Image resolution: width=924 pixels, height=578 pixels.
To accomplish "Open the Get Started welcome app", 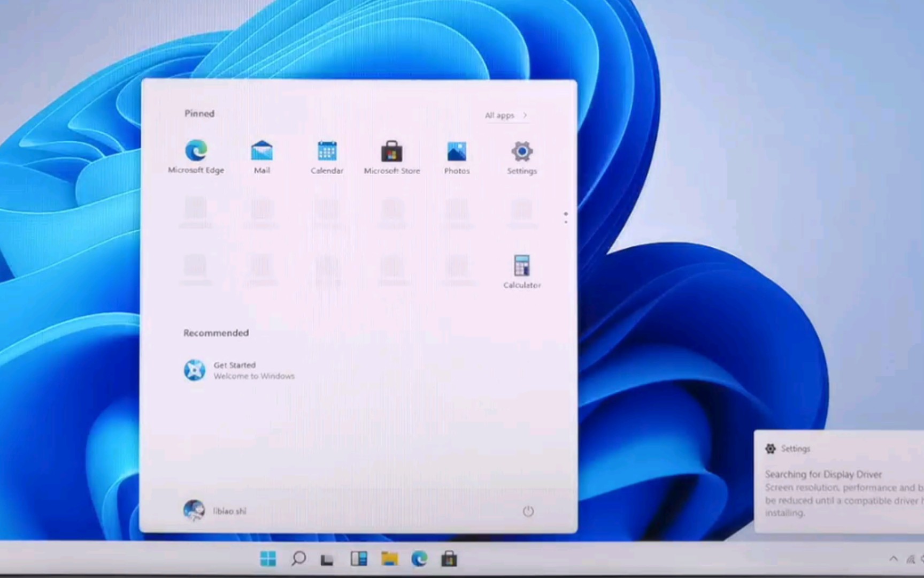I will click(x=238, y=370).
